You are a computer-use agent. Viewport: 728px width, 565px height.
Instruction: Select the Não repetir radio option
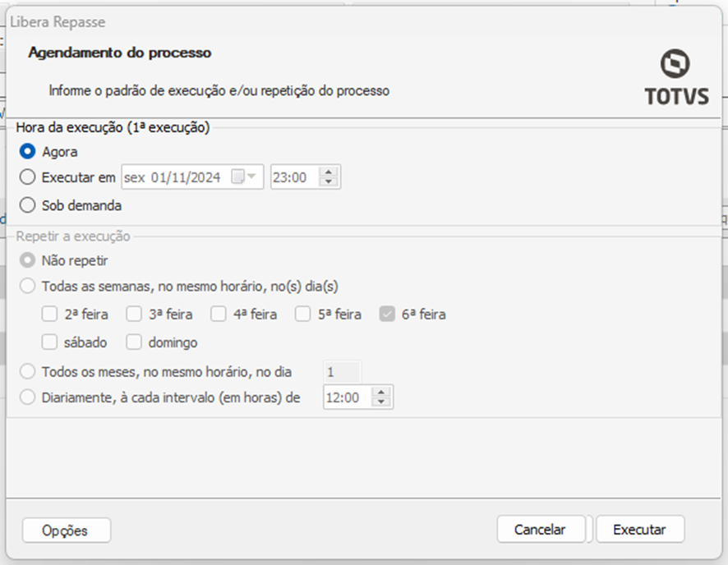(28, 260)
